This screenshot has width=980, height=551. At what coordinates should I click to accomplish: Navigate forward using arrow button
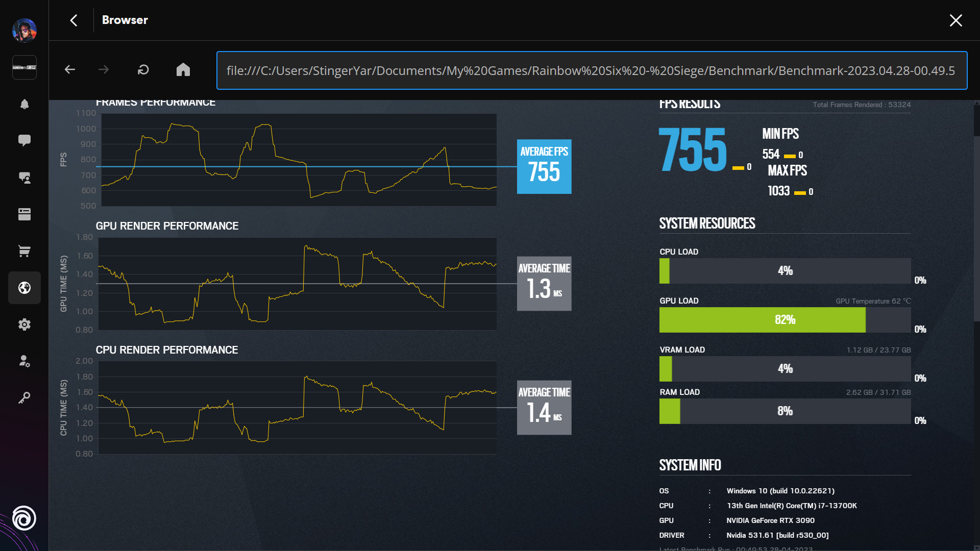click(x=104, y=70)
